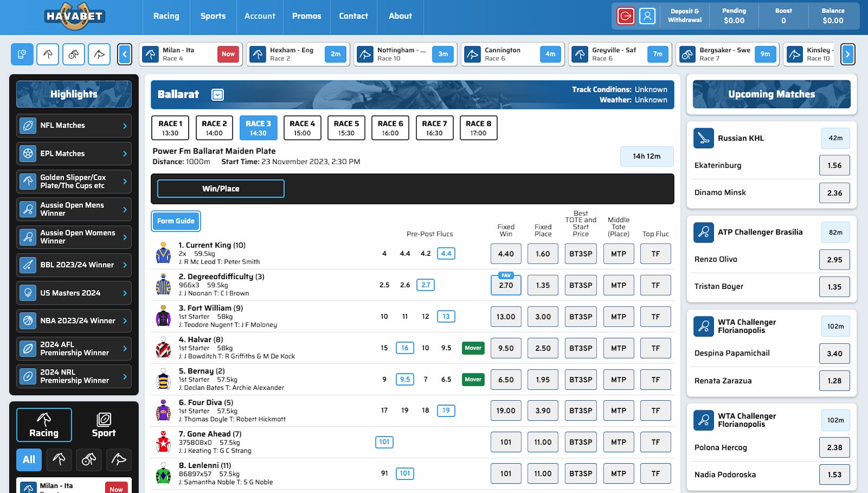868x493 pixels.
Task: Click Current King jockey silks icon
Action: [163, 254]
